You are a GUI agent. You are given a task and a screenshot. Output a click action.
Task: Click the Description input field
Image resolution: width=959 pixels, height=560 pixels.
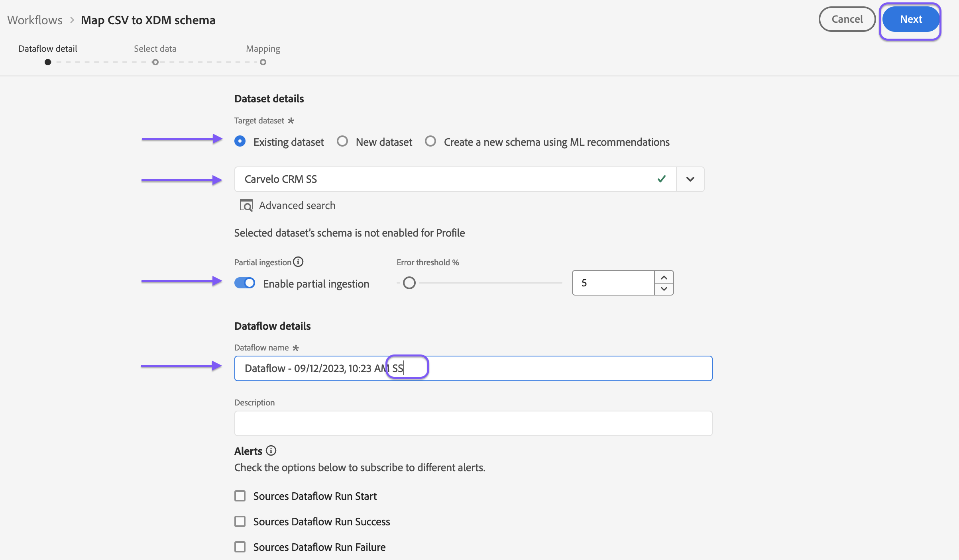tap(473, 423)
